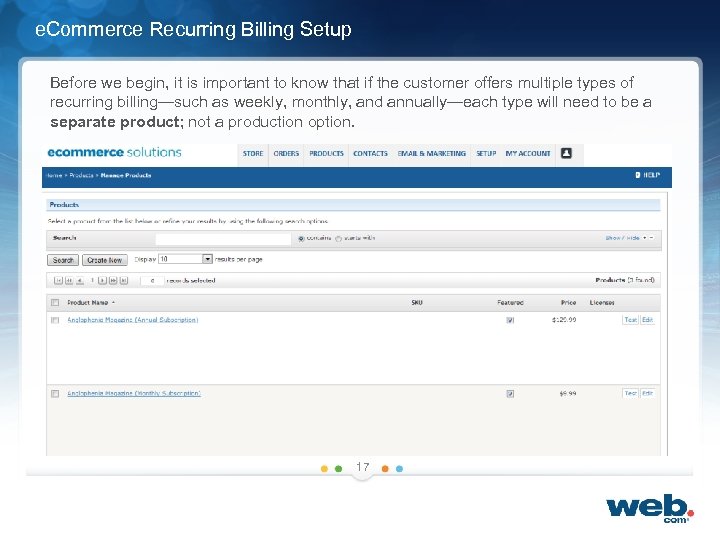Viewport: 720px width, 540px height.
Task: Go to previous page arrow
Action: (80, 281)
